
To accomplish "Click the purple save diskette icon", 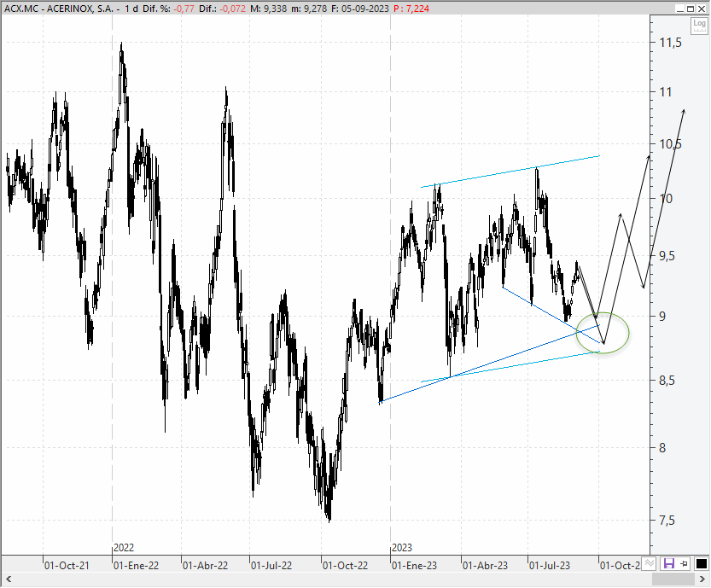I will pos(669,563).
